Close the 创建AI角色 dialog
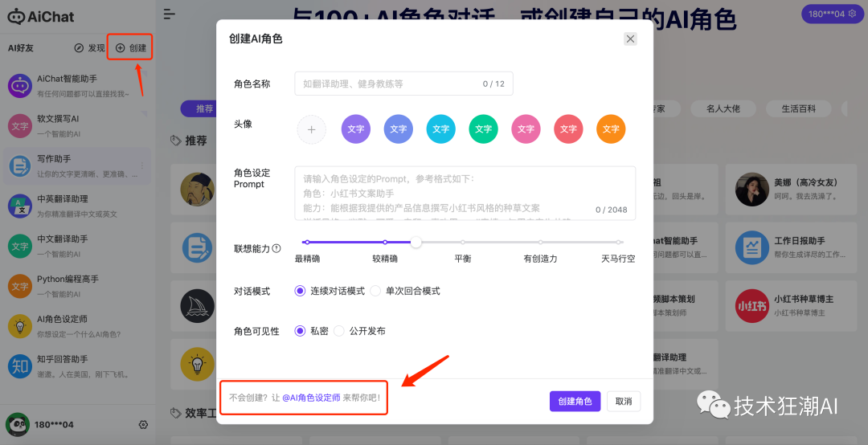The image size is (868, 445). point(630,39)
